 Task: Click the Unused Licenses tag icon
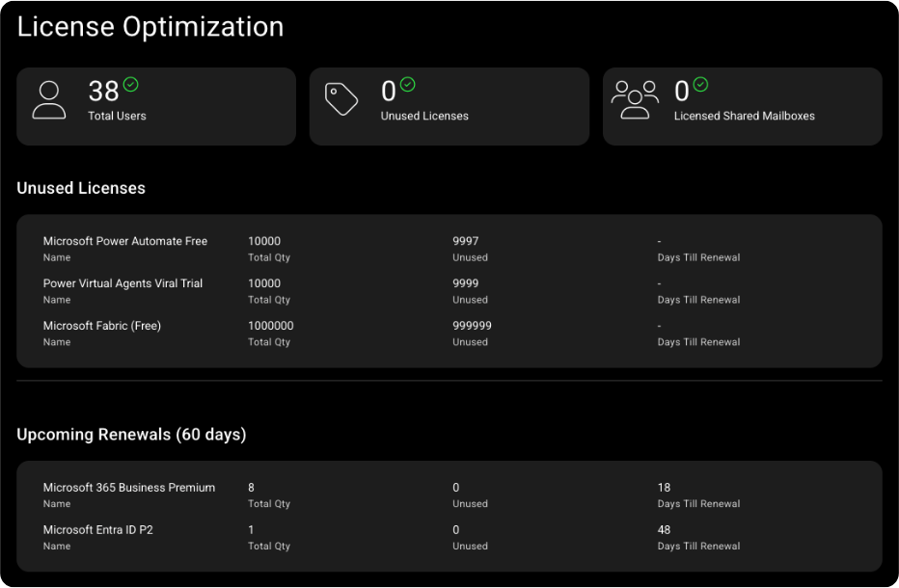pos(341,99)
